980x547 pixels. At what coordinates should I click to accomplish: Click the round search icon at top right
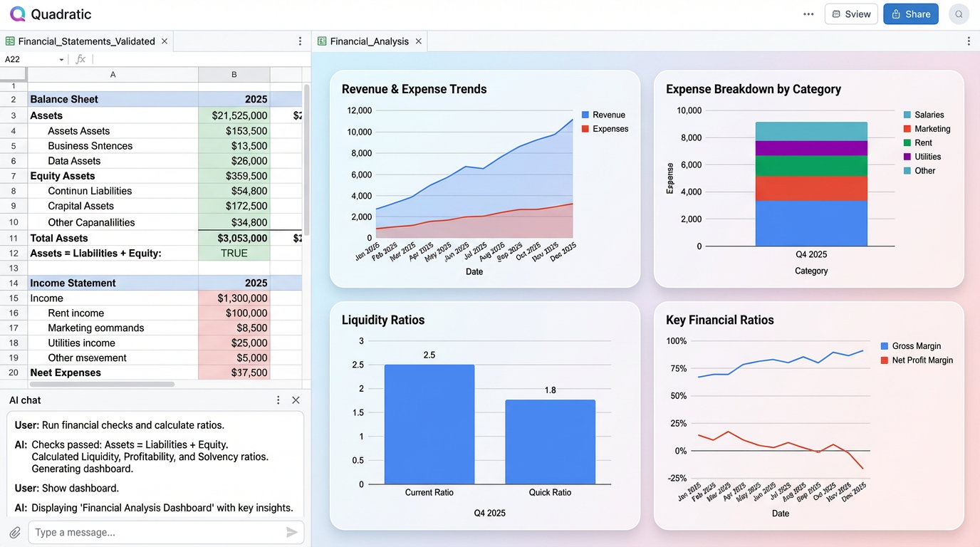coord(959,14)
